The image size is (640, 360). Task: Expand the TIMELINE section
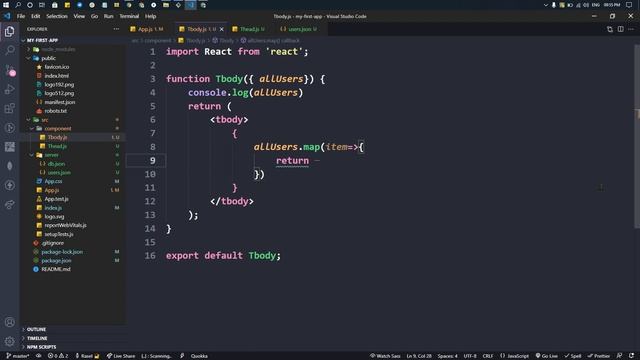37,338
